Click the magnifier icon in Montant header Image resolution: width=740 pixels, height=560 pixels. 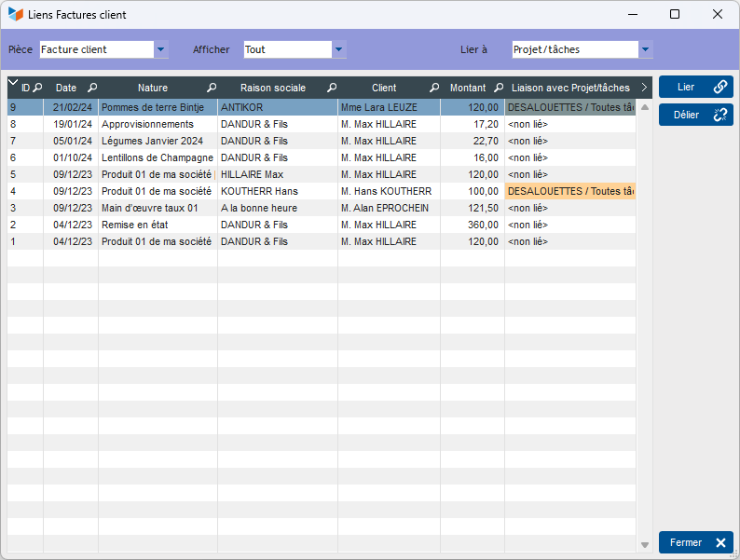499,88
